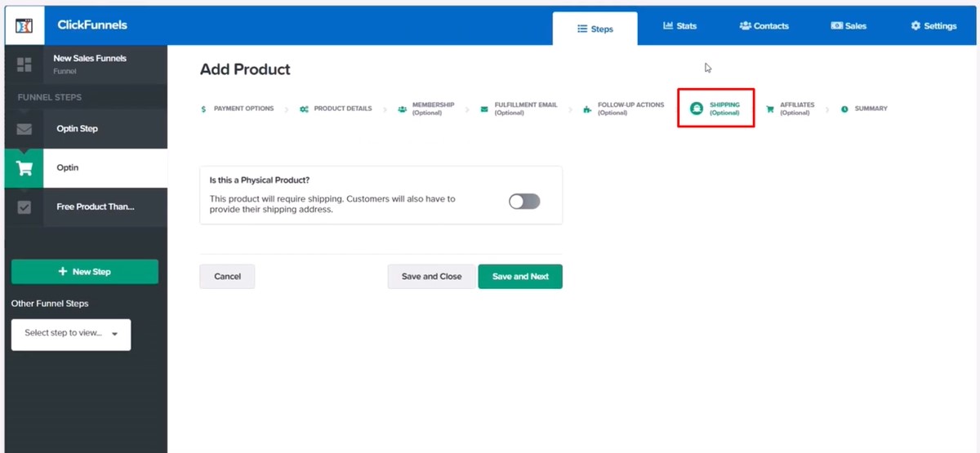Click the funnel dashboard grid icon
This screenshot has width=980, height=453.
tap(24, 64)
